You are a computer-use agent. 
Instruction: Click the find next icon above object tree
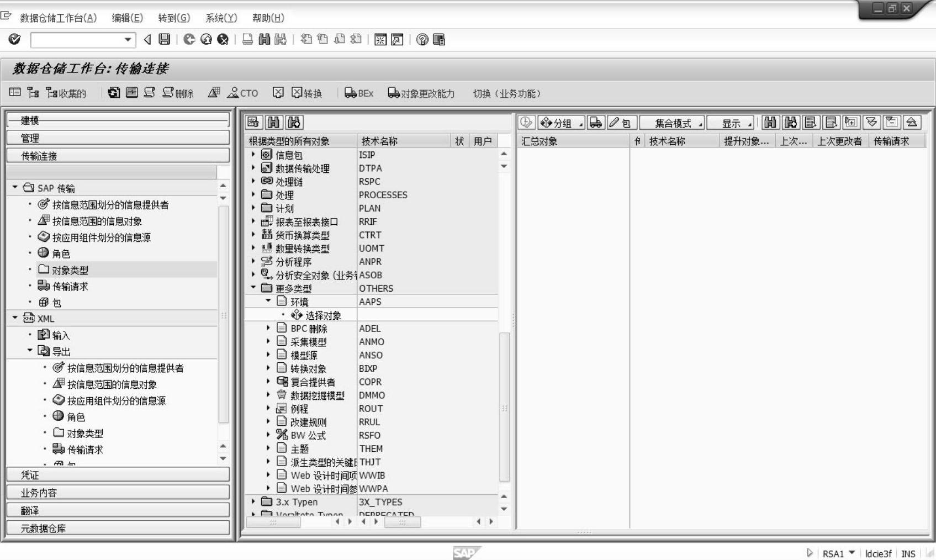pos(294,122)
